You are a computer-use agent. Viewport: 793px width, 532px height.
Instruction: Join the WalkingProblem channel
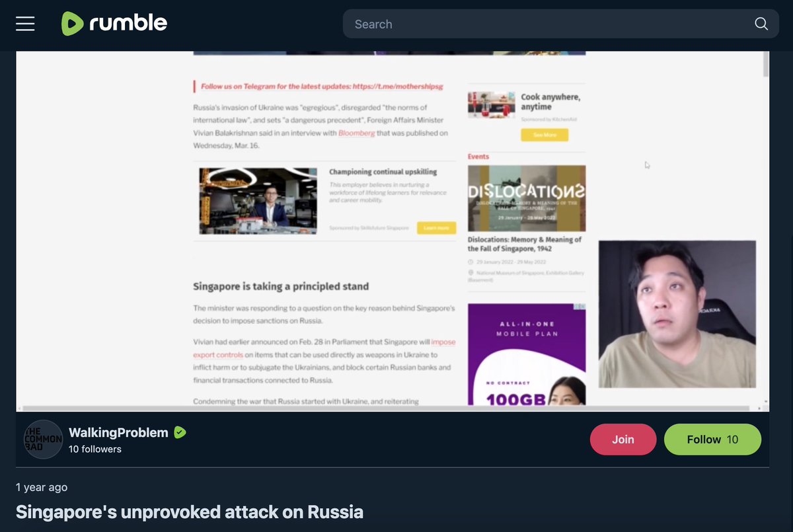[623, 439]
